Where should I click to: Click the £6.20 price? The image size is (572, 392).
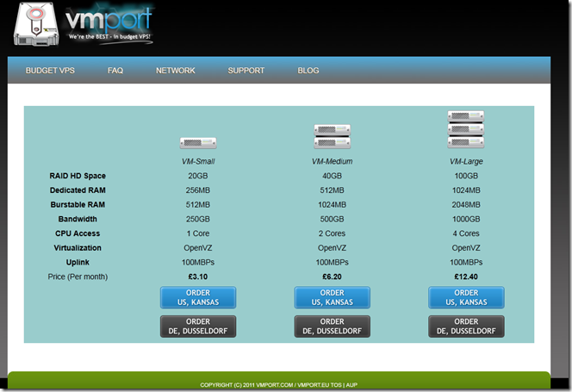coord(332,277)
